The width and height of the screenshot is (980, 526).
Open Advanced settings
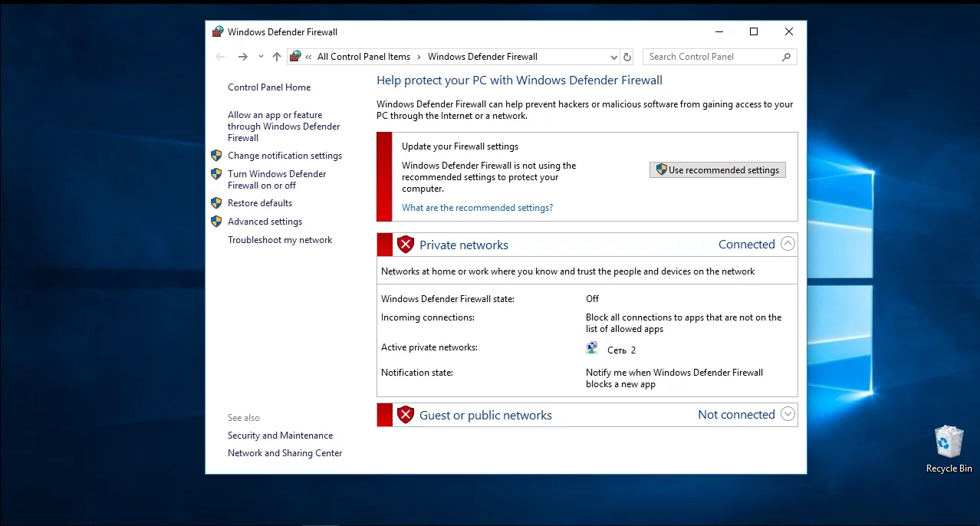coord(265,222)
